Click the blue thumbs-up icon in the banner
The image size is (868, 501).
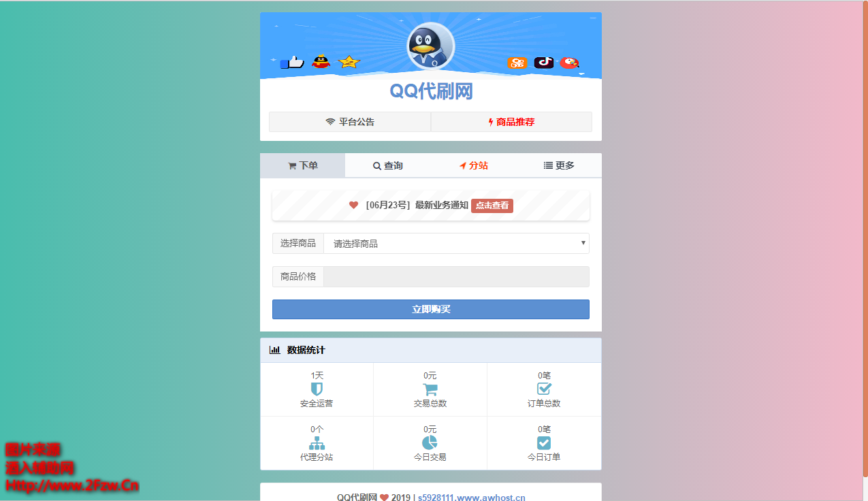(292, 63)
